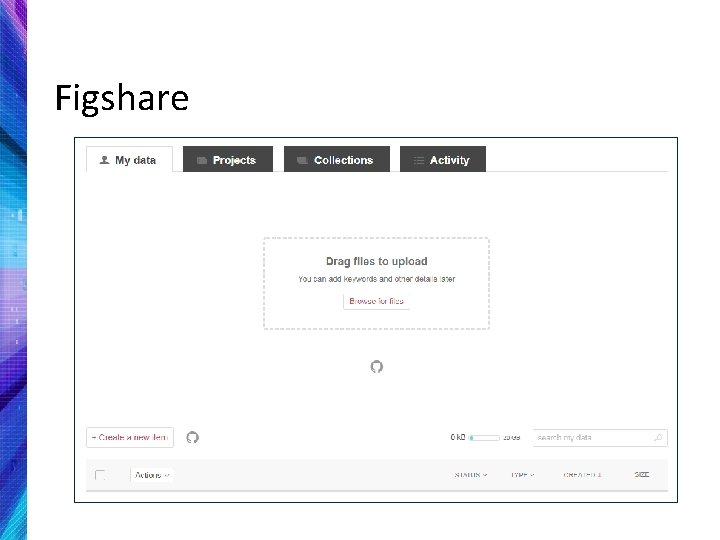Screen dimensions: 720x540
Task: Sort by the Size column
Action: coord(641,475)
